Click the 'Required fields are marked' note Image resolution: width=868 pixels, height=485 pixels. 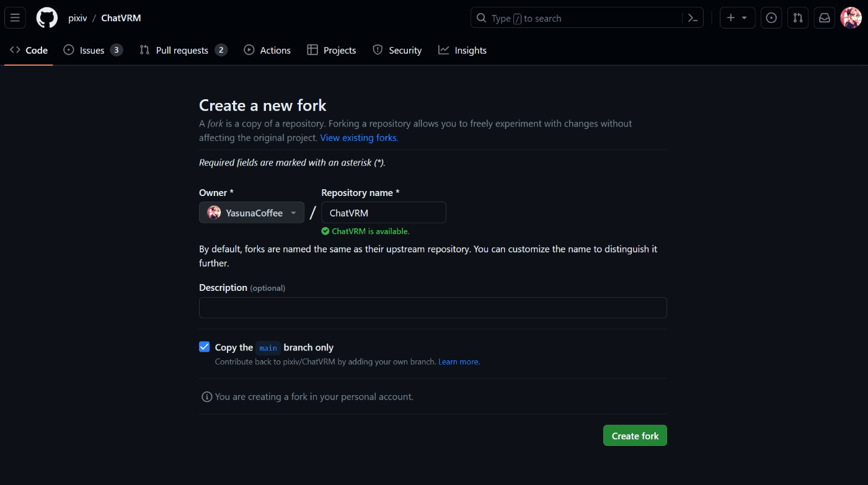pos(292,162)
